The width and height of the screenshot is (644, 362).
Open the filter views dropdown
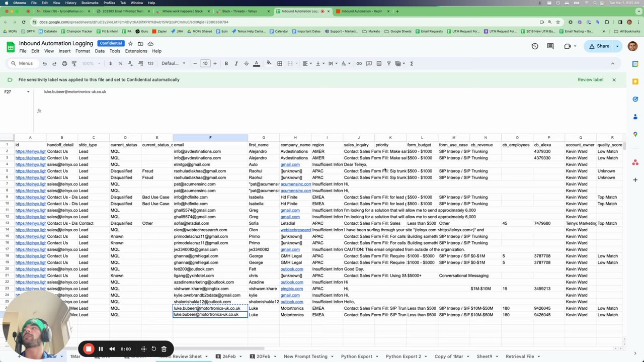pos(400,63)
